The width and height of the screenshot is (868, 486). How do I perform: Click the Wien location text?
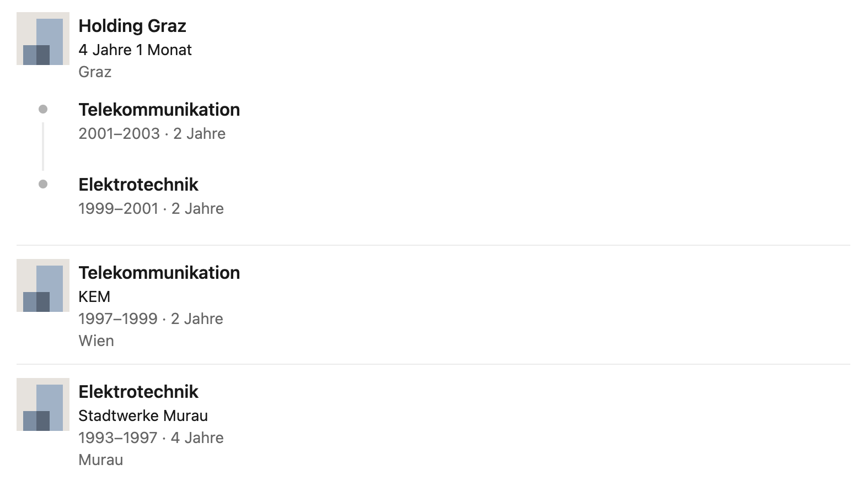[97, 341]
